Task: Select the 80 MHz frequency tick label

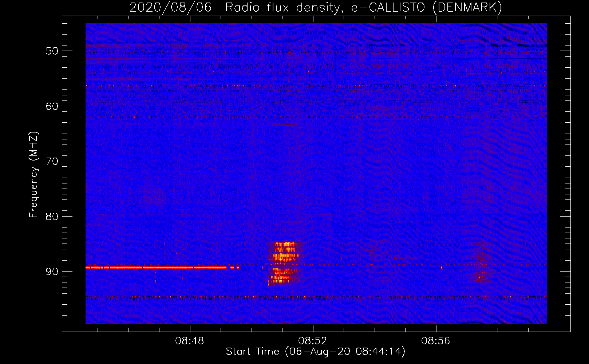Action: pos(52,217)
